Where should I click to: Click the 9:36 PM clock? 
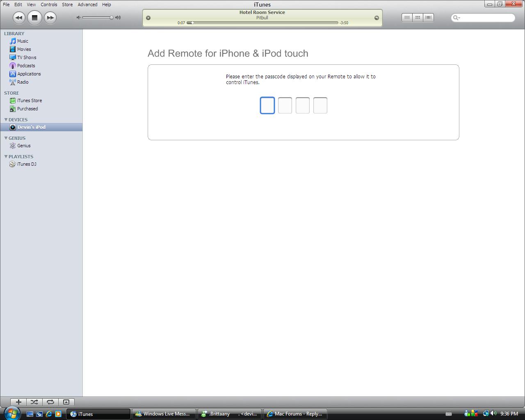coord(509,414)
